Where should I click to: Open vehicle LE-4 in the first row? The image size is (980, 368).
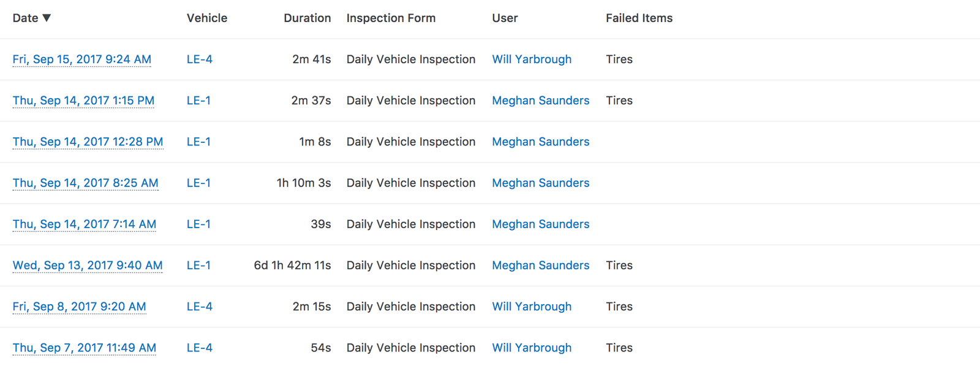point(200,59)
